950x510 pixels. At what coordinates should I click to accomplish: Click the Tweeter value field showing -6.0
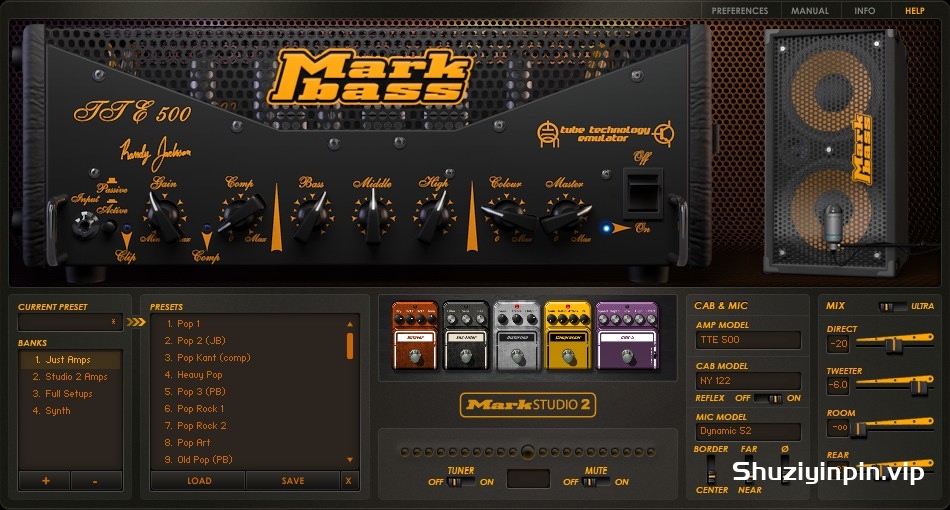838,385
